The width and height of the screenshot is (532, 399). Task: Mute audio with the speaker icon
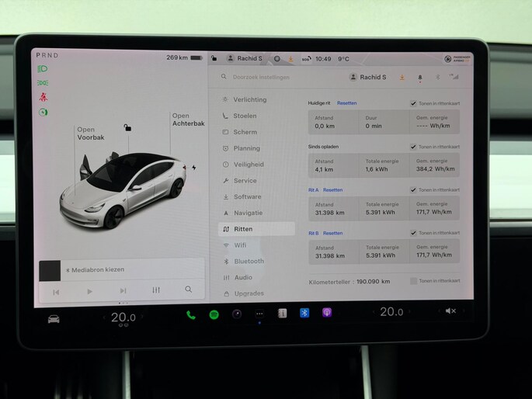(x=450, y=311)
